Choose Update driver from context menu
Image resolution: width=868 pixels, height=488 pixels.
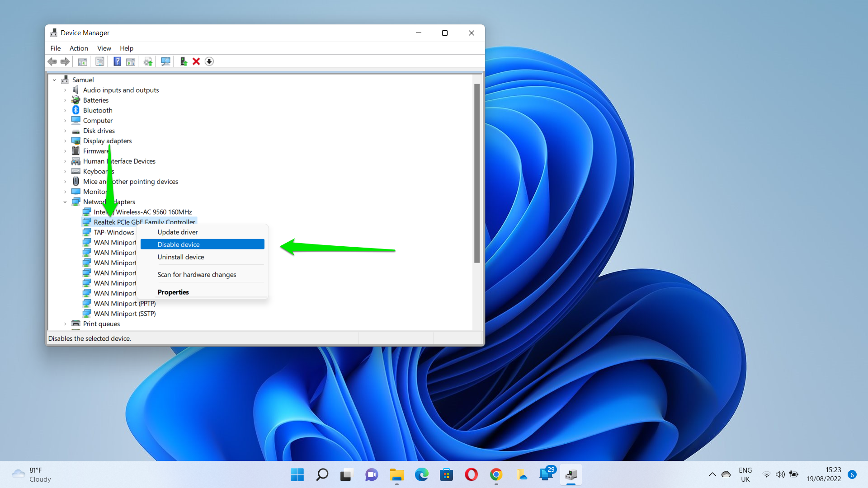[x=178, y=232]
